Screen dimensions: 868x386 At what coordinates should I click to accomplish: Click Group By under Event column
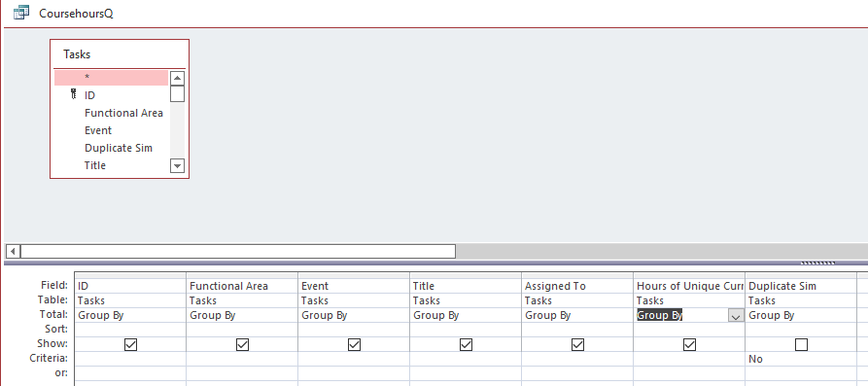click(x=325, y=315)
